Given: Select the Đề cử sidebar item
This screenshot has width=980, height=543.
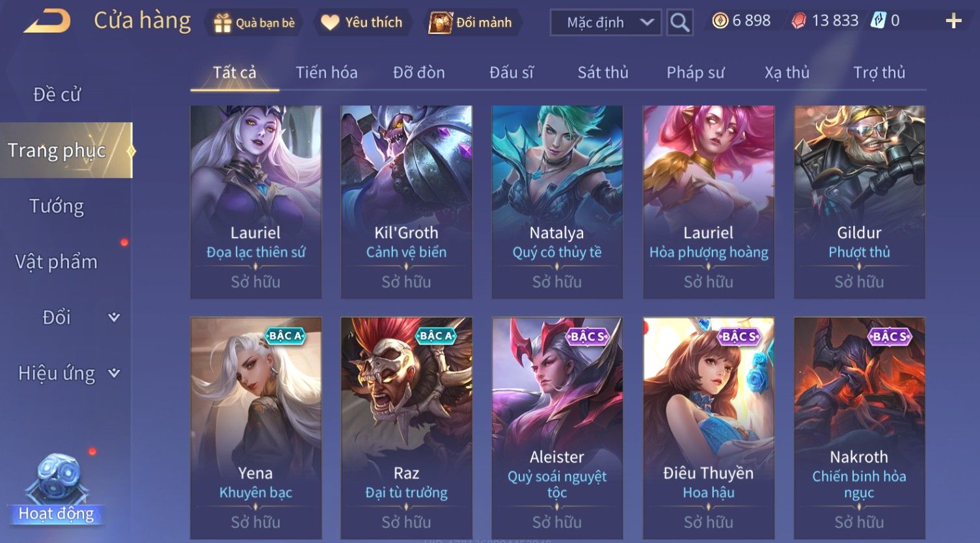Looking at the screenshot, I should (57, 94).
